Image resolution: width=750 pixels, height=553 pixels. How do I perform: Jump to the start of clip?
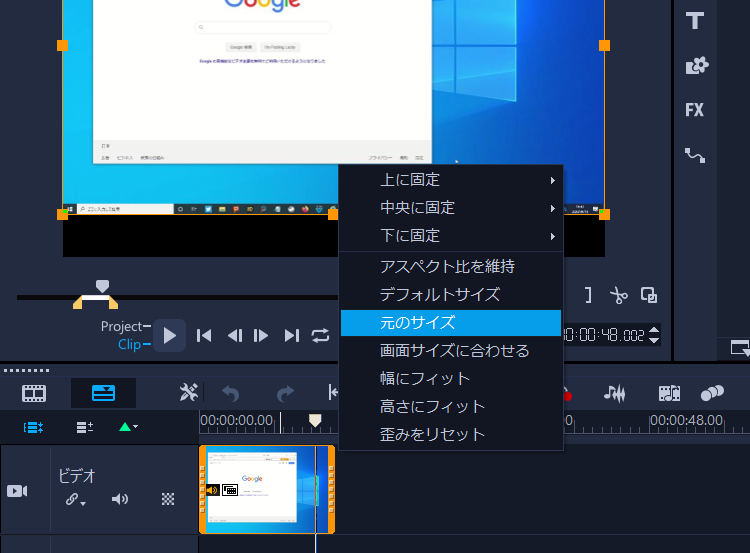click(x=204, y=335)
